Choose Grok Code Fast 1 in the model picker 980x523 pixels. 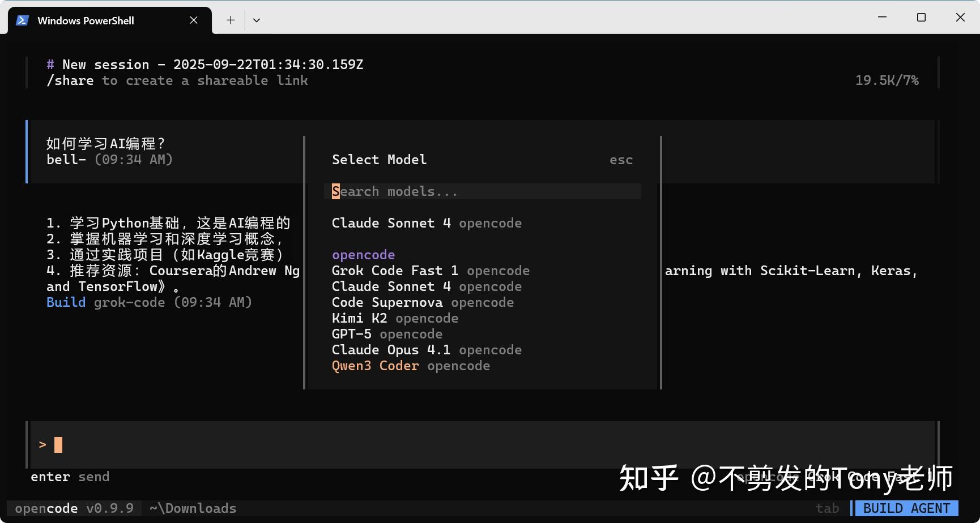pos(395,271)
